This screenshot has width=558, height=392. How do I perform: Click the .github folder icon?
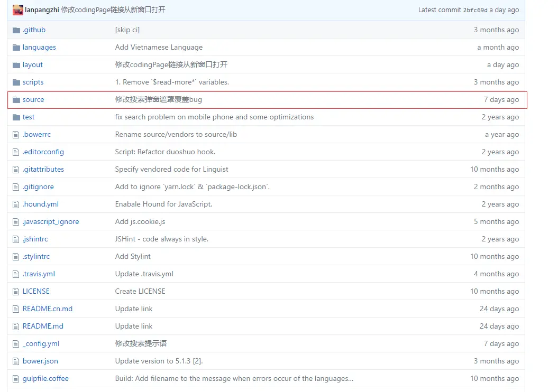pyautogui.click(x=16, y=30)
